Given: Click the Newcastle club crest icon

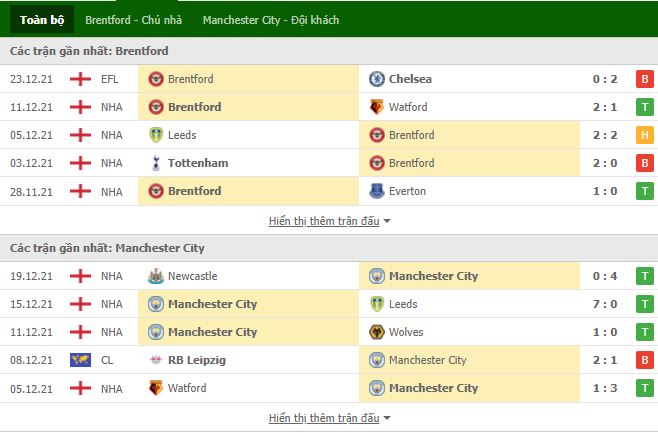Looking at the screenshot, I should [x=156, y=276].
